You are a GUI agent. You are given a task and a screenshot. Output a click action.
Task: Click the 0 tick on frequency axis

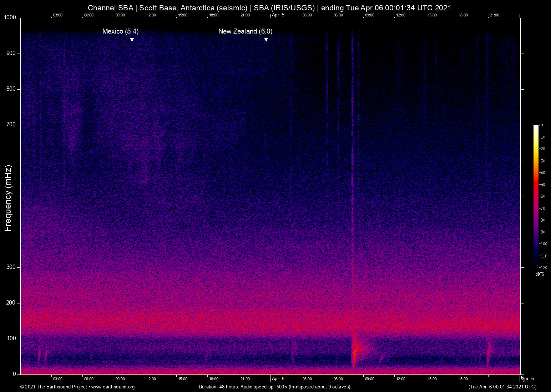point(14,374)
